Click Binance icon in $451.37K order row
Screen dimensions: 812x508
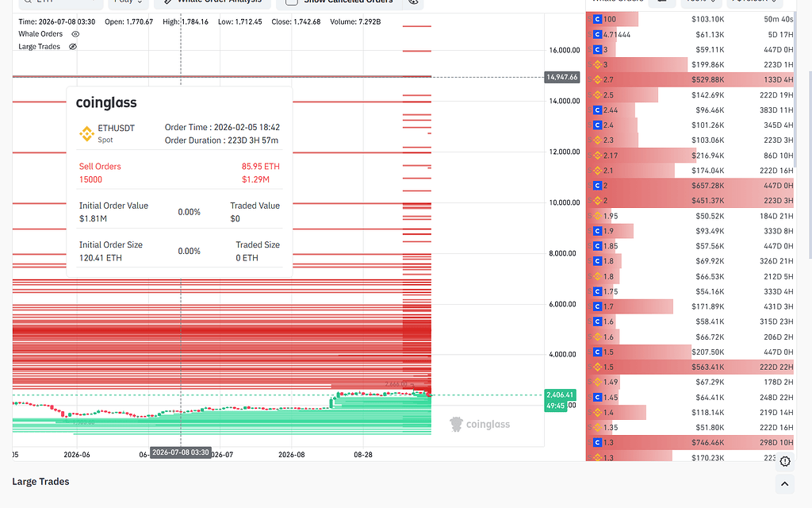point(597,201)
